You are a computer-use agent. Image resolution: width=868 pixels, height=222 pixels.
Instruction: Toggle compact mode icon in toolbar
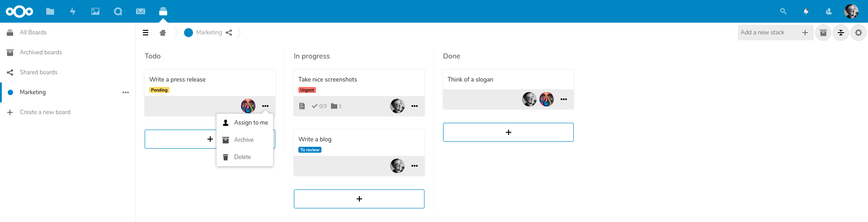pos(841,33)
